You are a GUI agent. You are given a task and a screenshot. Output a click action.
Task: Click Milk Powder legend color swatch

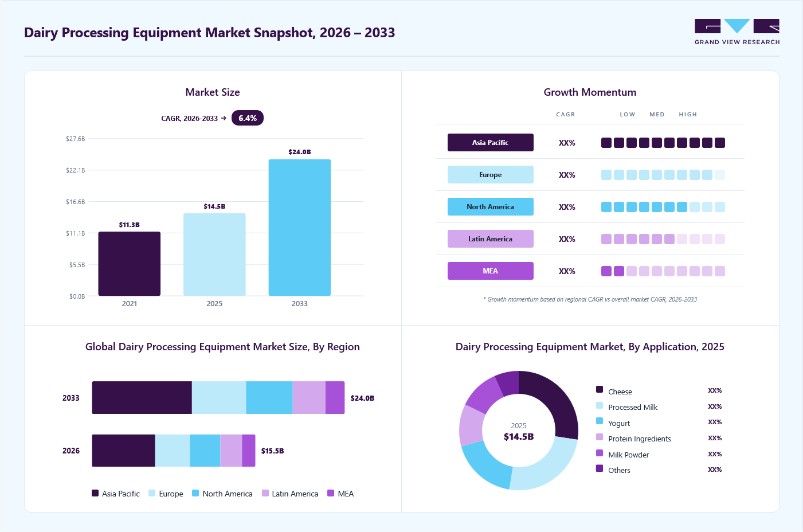pyautogui.click(x=600, y=453)
